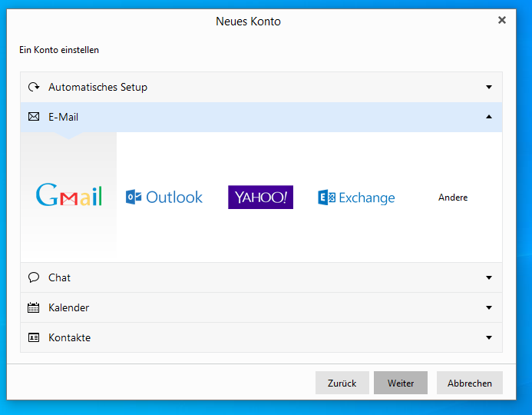
Task: Expand the Kalender section arrow
Action: [489, 307]
